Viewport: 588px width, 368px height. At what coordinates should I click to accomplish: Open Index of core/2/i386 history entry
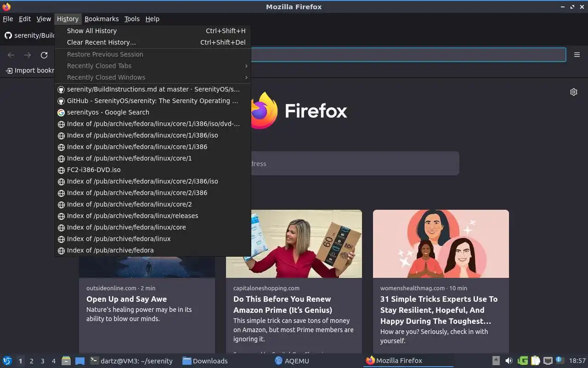coord(153,193)
